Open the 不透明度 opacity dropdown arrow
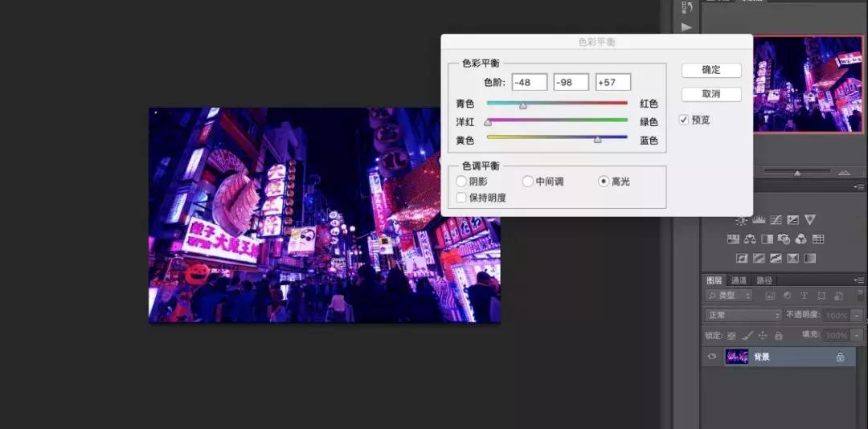868x429 pixels. (x=857, y=316)
